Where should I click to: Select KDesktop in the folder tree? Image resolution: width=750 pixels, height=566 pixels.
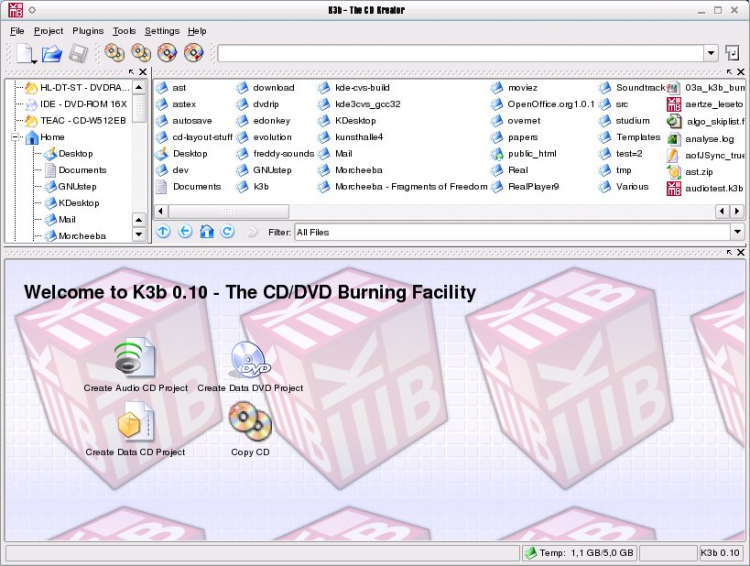tap(72, 203)
